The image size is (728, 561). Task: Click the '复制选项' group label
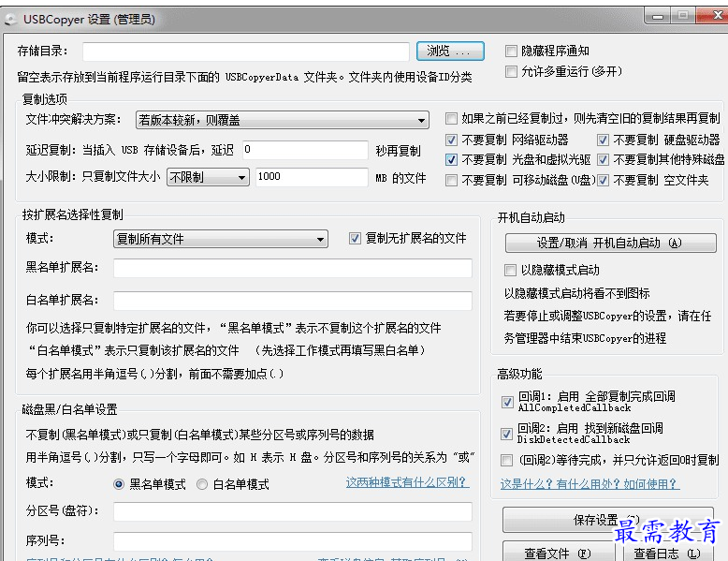pyautogui.click(x=45, y=99)
